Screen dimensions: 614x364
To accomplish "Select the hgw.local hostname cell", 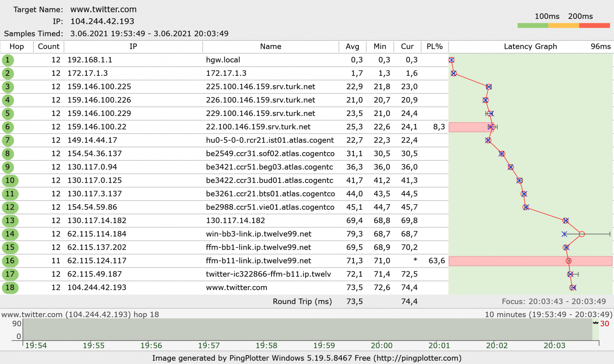I will pos(223,60).
